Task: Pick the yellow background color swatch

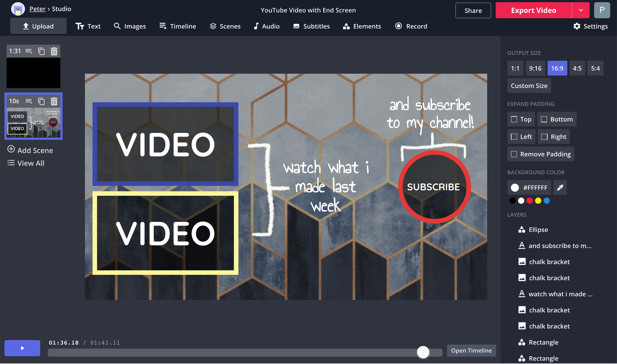Action: pos(538,201)
